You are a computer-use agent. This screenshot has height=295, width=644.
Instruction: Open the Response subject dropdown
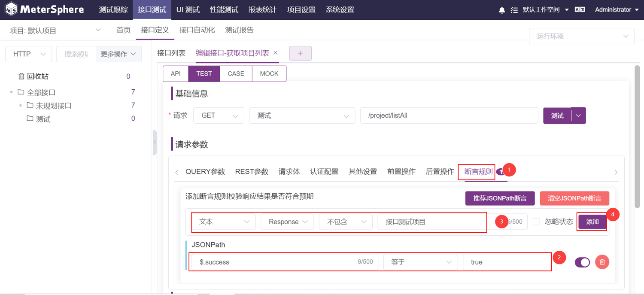coord(287,222)
